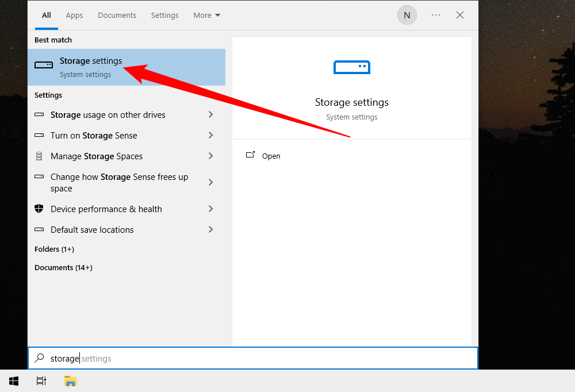Open the three-dot options menu

point(435,16)
